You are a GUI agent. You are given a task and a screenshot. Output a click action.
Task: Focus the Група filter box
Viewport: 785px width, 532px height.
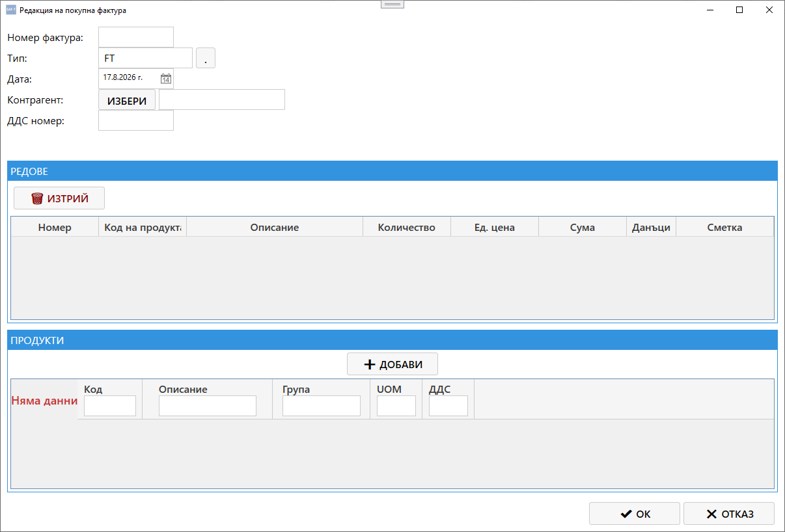pyautogui.click(x=322, y=406)
